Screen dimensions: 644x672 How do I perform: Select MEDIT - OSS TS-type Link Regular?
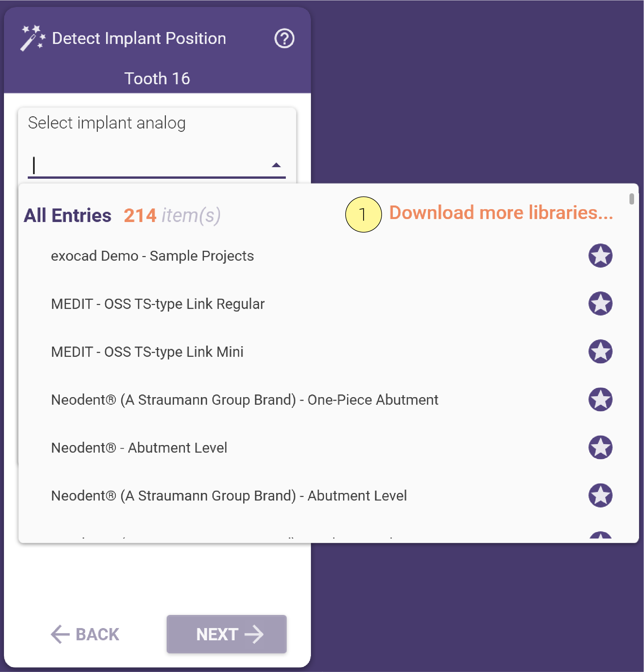click(x=158, y=304)
